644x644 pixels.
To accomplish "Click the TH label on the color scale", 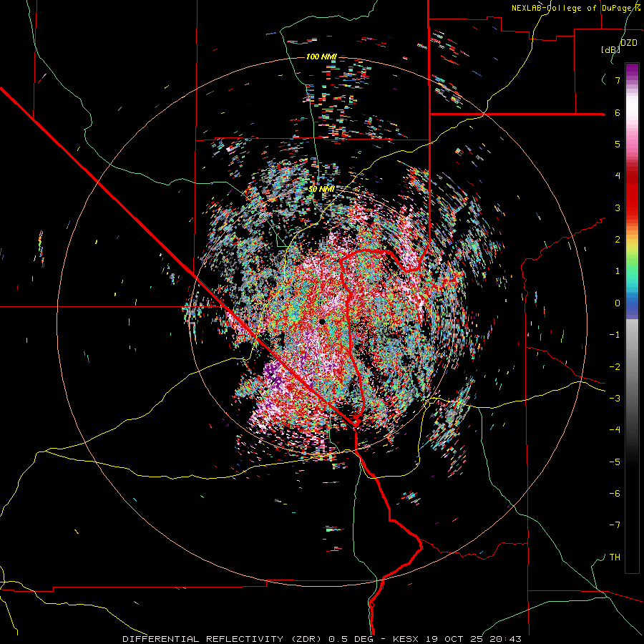I will click(x=615, y=557).
